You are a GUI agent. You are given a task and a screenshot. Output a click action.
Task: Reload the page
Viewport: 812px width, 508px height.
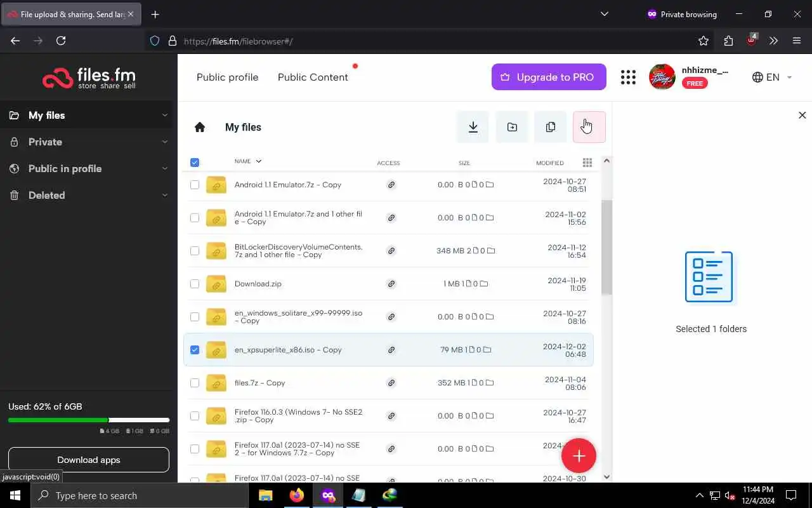pos(61,41)
